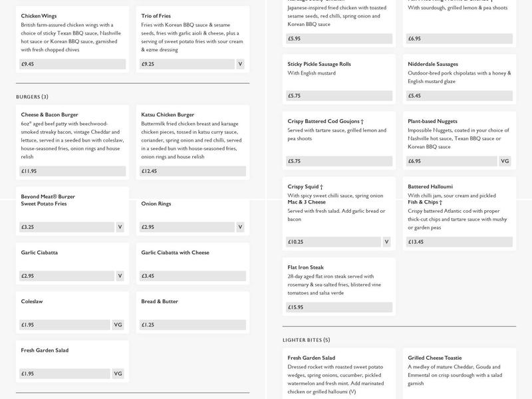This screenshot has width=532, height=399.
Task: Open the Chicken Wings menu item
Action: click(39, 15)
